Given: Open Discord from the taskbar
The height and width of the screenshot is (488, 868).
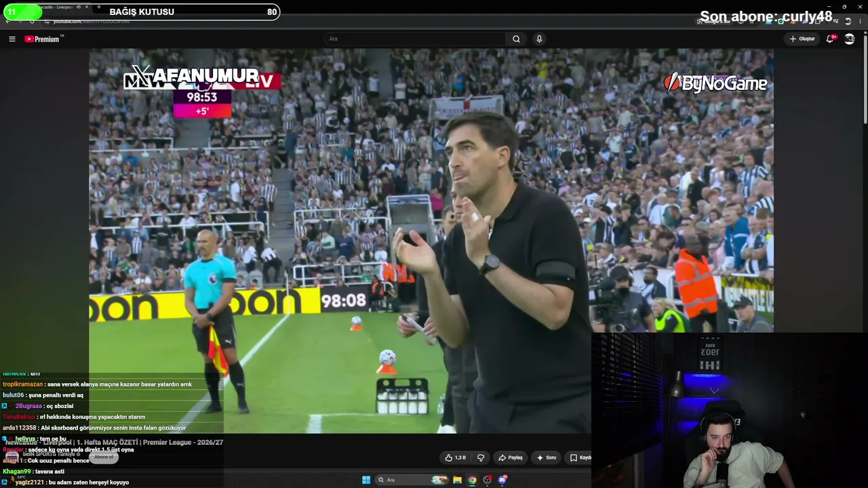Looking at the screenshot, I should [x=502, y=480].
